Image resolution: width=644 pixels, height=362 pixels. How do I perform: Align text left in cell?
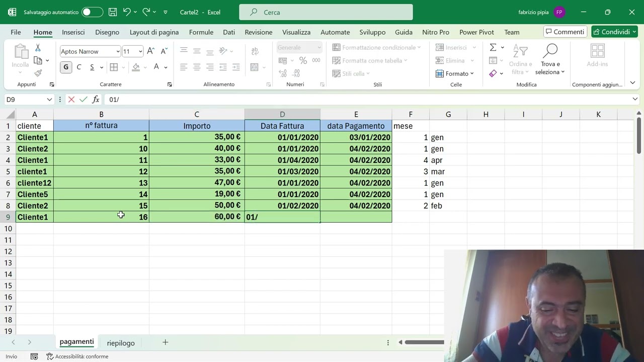184,67
